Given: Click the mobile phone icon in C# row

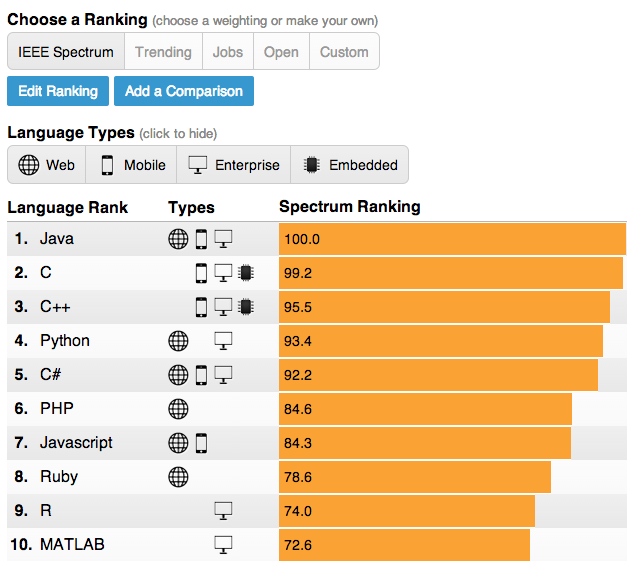Looking at the screenshot, I should [x=201, y=375].
